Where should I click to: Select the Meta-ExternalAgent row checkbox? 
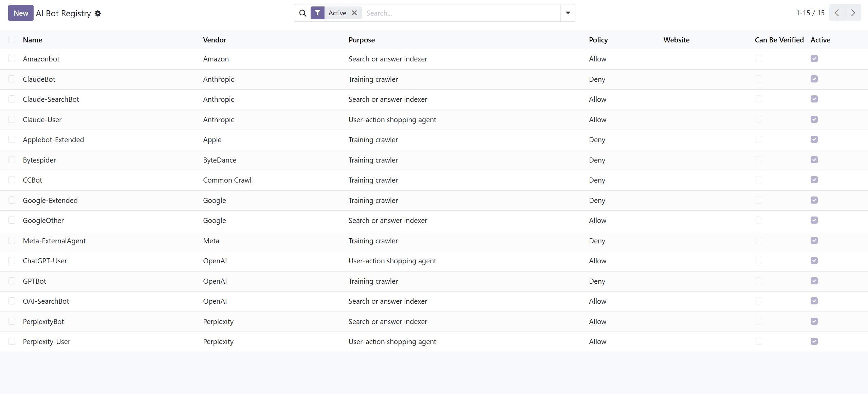click(12, 241)
